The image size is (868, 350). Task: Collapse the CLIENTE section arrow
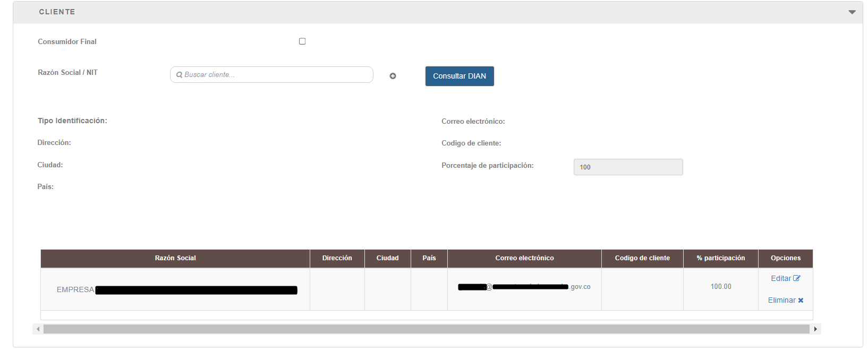pyautogui.click(x=852, y=12)
